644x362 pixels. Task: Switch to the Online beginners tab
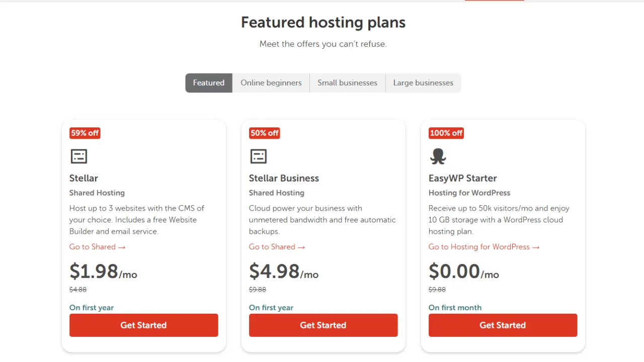271,82
